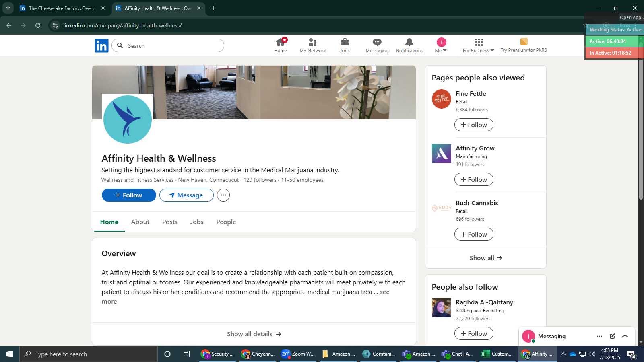Screen dimensions: 644x362
Task: Select the Home company tab
Action: [109, 222]
